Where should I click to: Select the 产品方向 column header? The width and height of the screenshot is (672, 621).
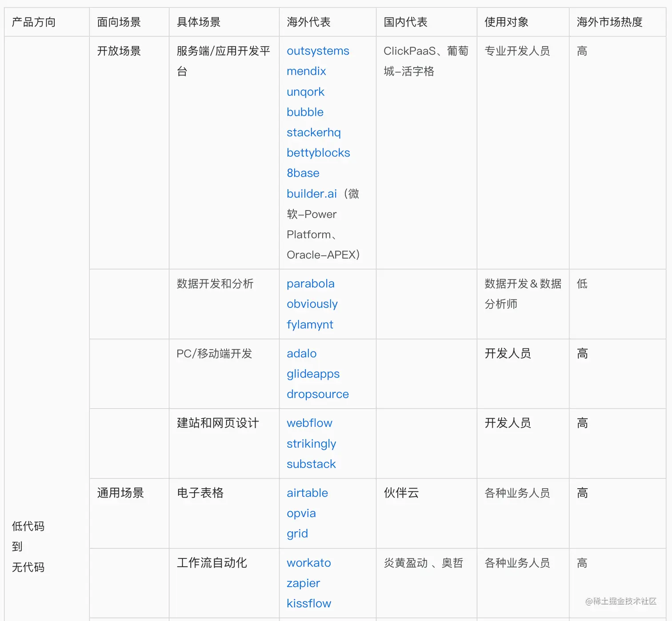click(47, 22)
